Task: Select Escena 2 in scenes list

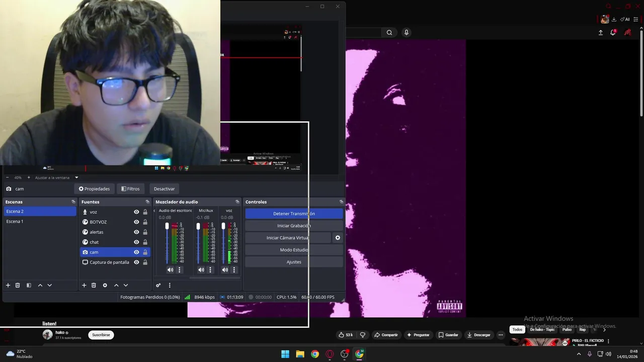Action: (x=40, y=212)
